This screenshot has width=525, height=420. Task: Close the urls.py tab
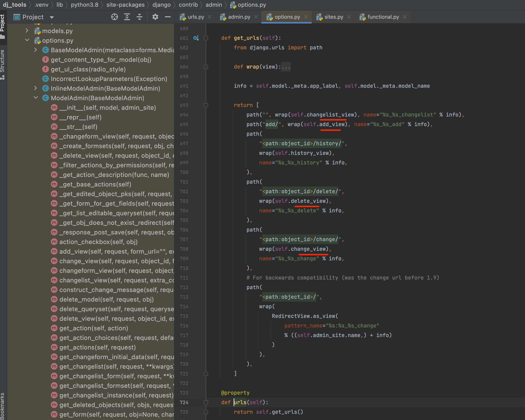pyautogui.click(x=210, y=17)
